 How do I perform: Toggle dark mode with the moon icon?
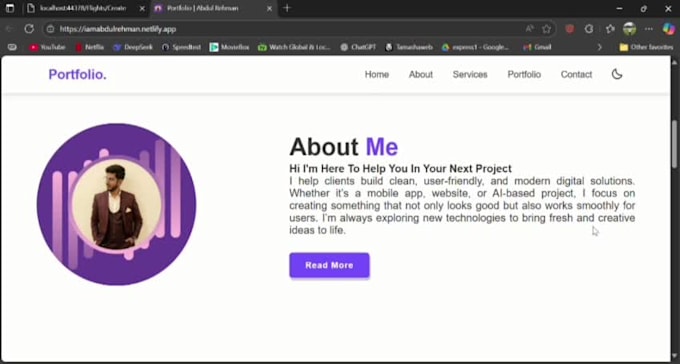[x=617, y=74]
